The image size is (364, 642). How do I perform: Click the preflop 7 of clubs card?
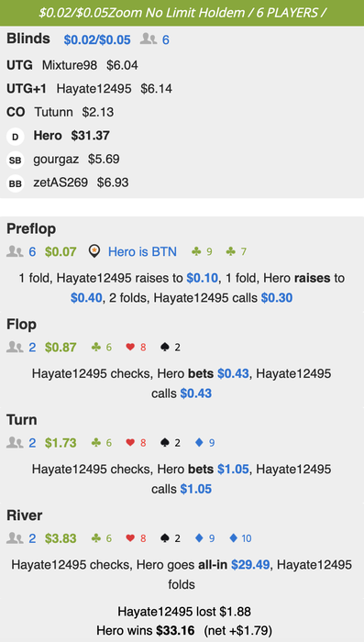[237, 251]
